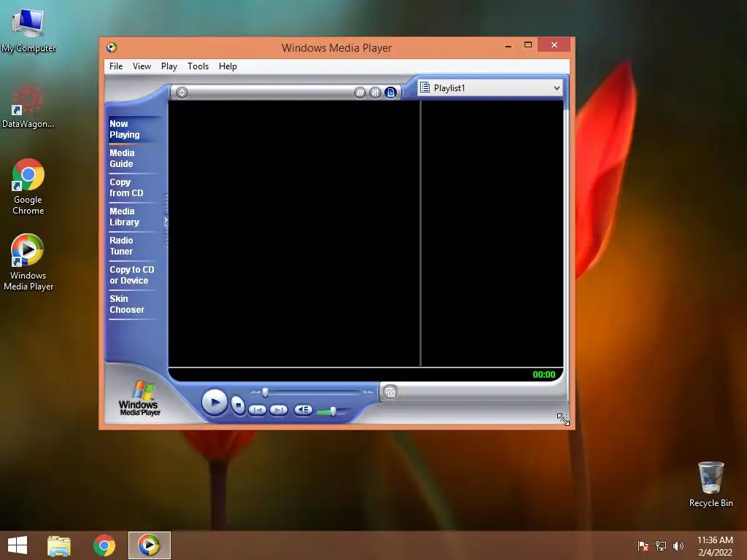The height and width of the screenshot is (560, 747).
Task: Open Action Center flag icon in tray
Action: click(x=643, y=545)
